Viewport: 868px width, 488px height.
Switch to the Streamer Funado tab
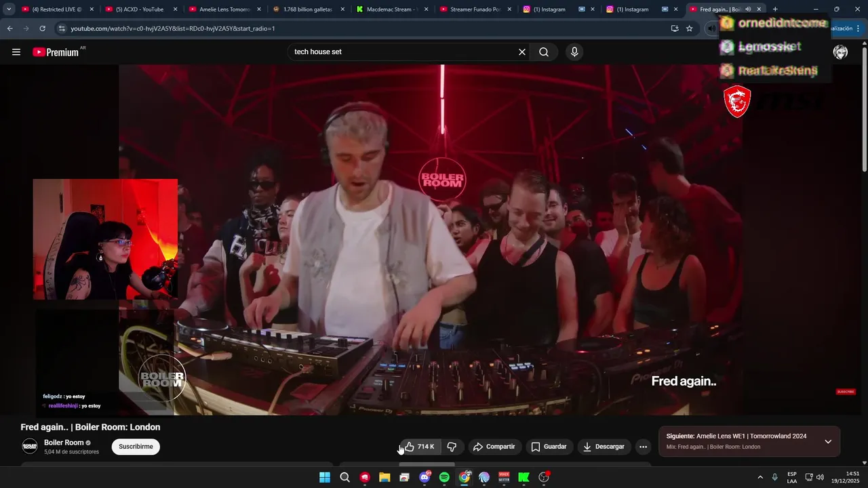coord(475,9)
